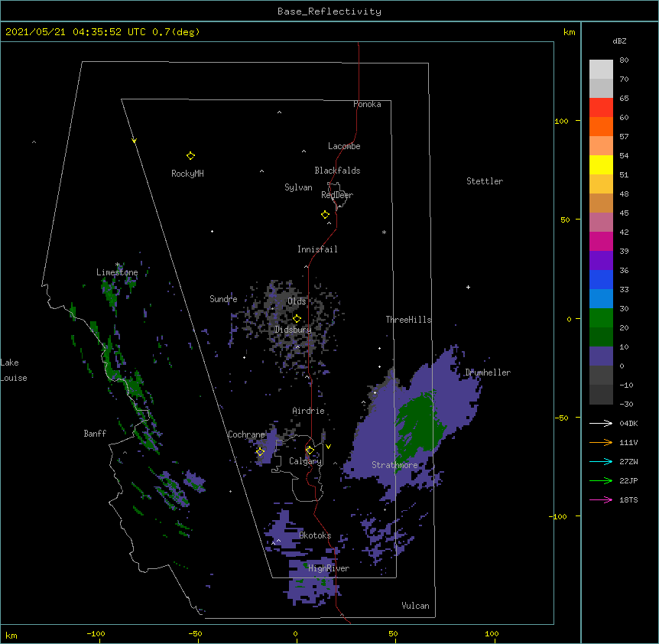Click the RockyMH label
Viewport: 659px width, 644px height.
tap(187, 174)
